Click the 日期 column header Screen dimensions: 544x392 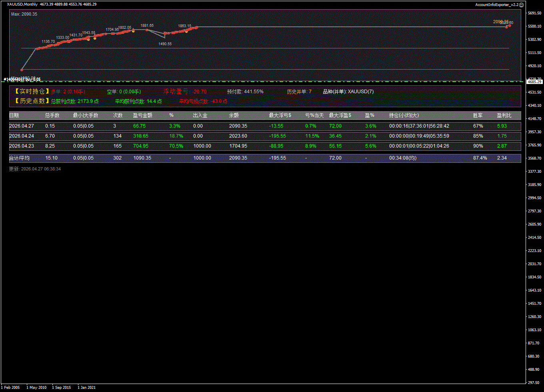coord(14,116)
